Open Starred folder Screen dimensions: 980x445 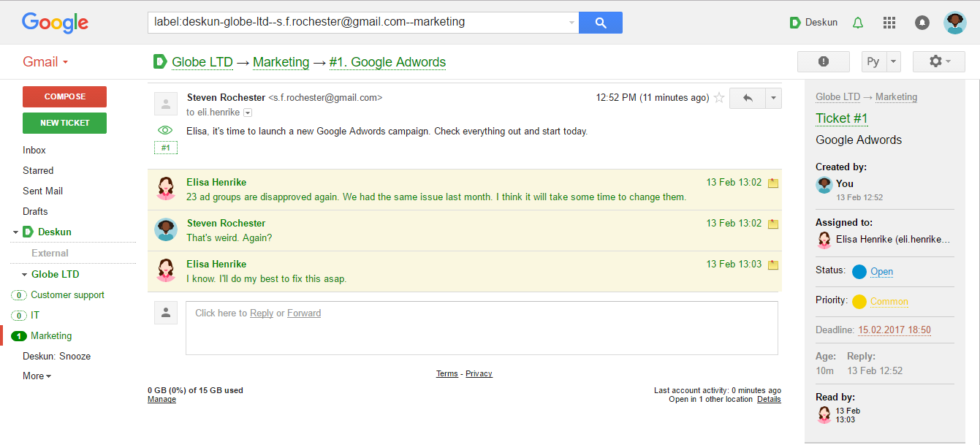tap(38, 170)
